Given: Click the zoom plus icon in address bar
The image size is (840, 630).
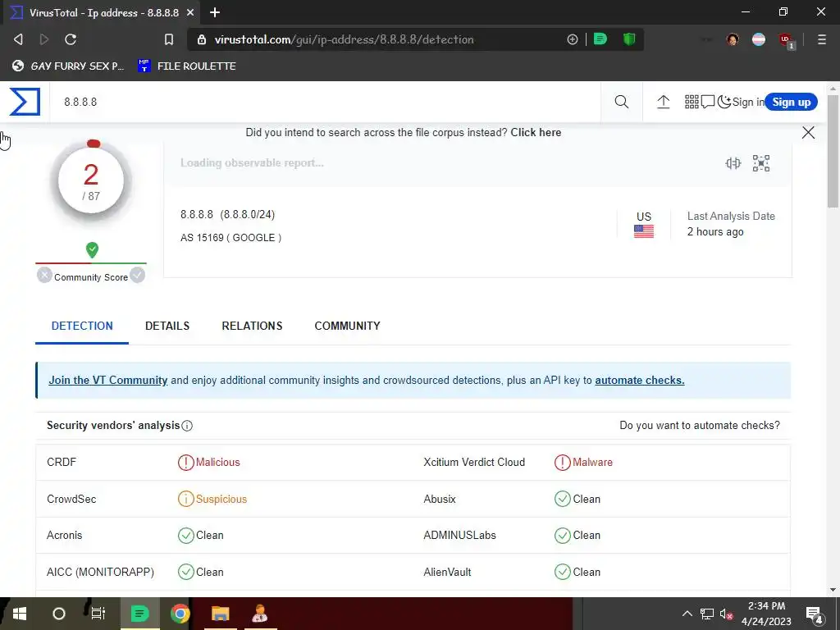Looking at the screenshot, I should [x=573, y=39].
